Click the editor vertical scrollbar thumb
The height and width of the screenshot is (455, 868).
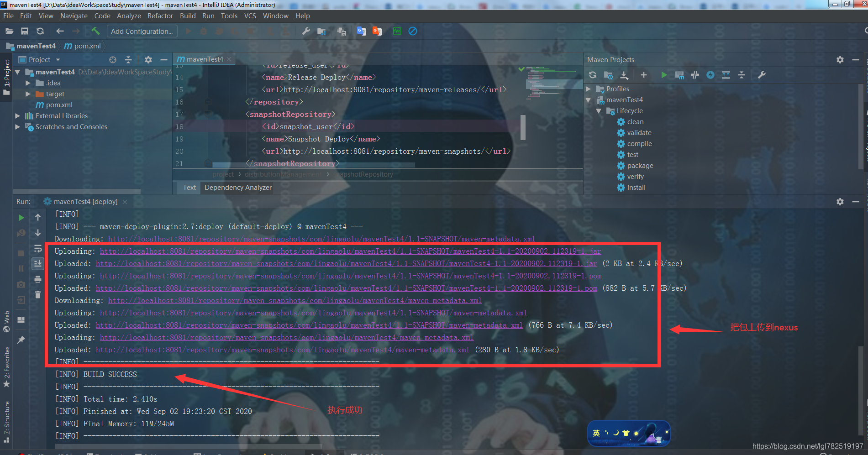523,127
